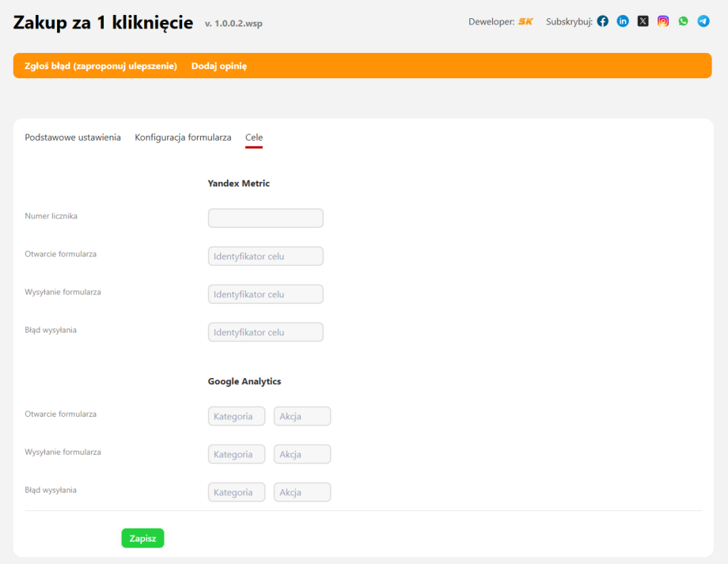Open the LinkedIn subscribe icon
Screen dimensions: 728x564
623,21
